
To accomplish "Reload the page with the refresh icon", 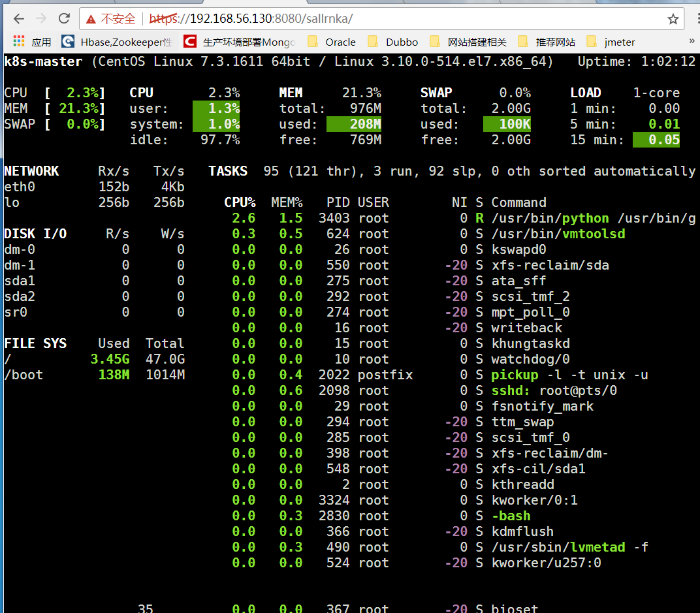I will [63, 18].
